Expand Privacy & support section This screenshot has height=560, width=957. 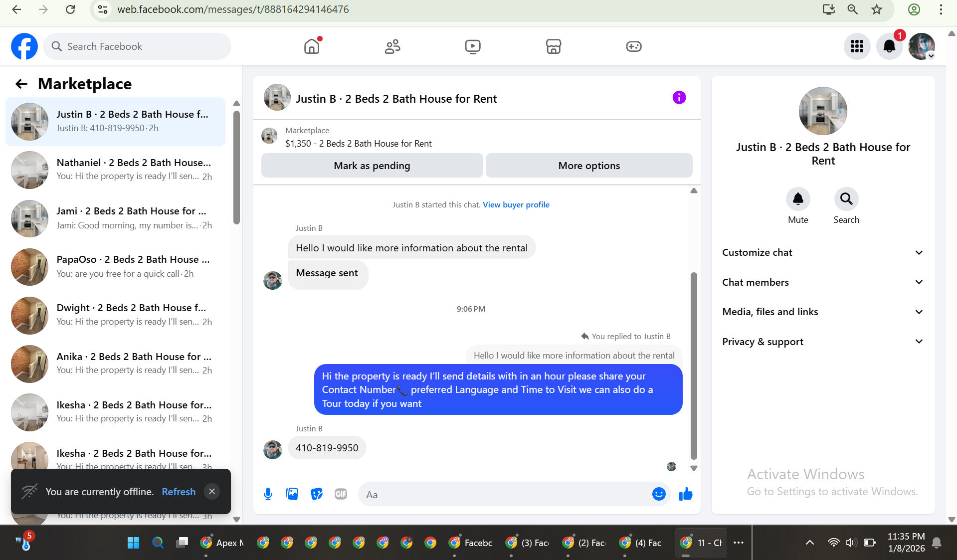tap(823, 342)
